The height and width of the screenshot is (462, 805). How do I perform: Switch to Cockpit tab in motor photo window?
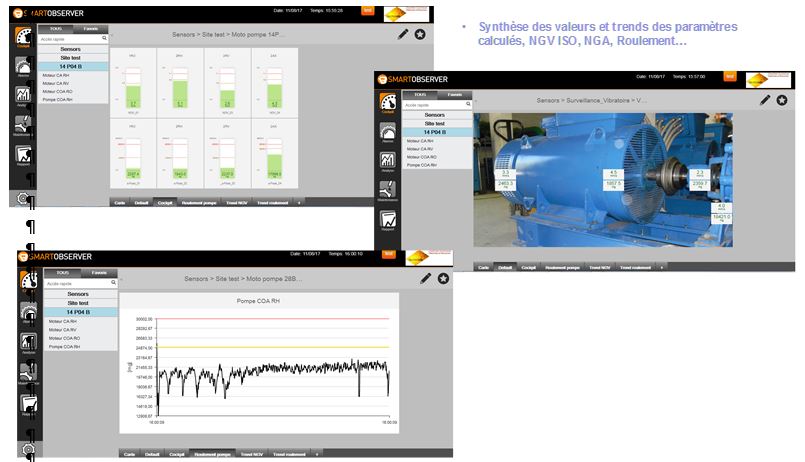[529, 267]
